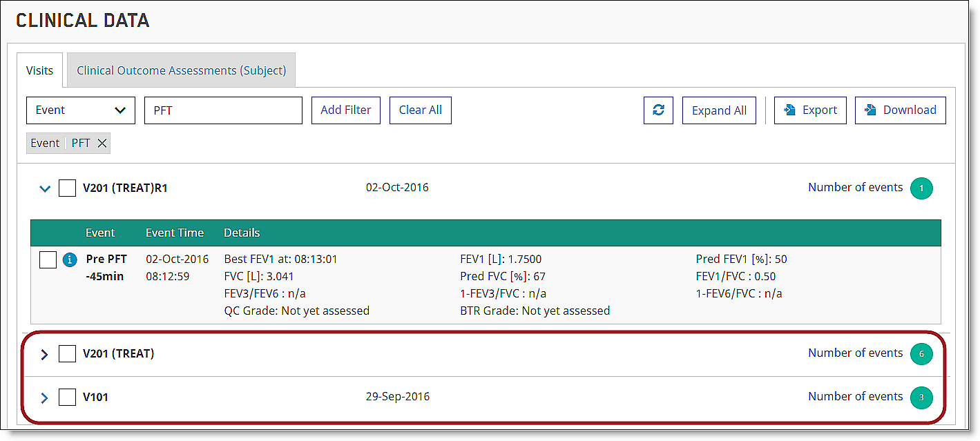
Task: Click the V201 (TREAT)R1 visit name
Action: (x=125, y=188)
